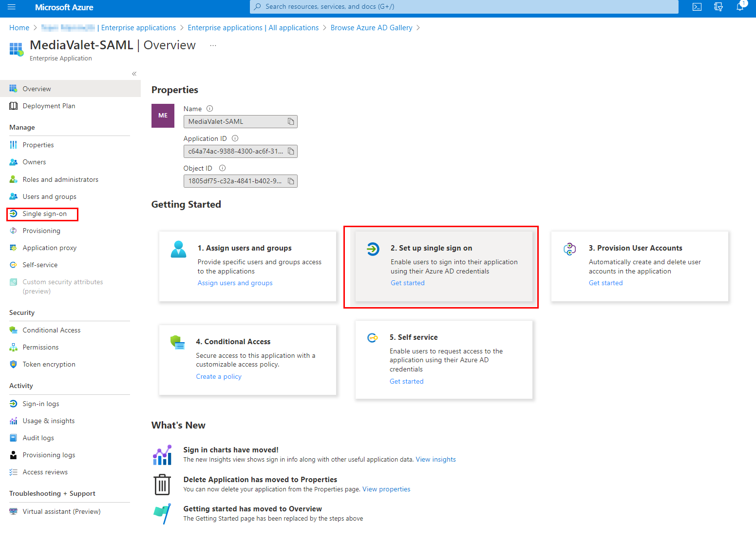Launch the Virtual assistant (Preview)
756x545 pixels.
(61, 511)
